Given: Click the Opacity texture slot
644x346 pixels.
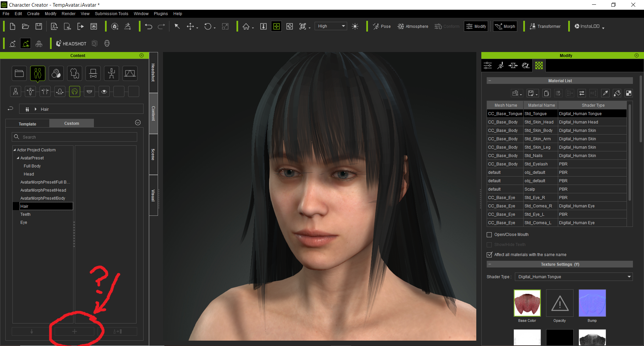Looking at the screenshot, I should 559,303.
